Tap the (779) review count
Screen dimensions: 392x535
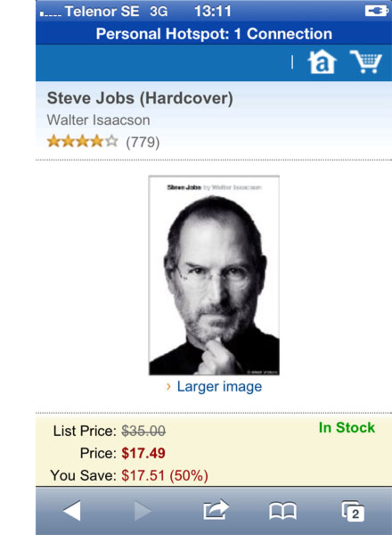143,142
